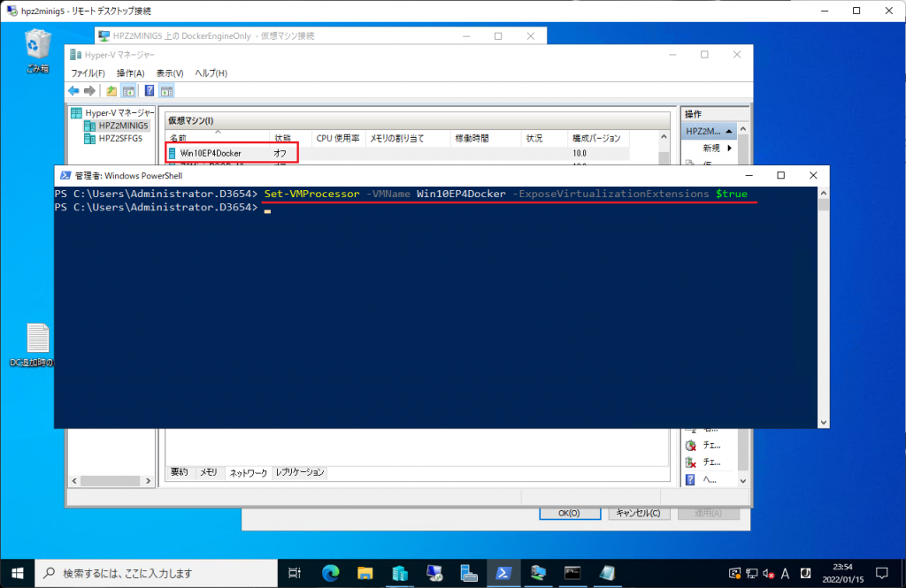Sort by the 状況 column header

(x=544, y=138)
